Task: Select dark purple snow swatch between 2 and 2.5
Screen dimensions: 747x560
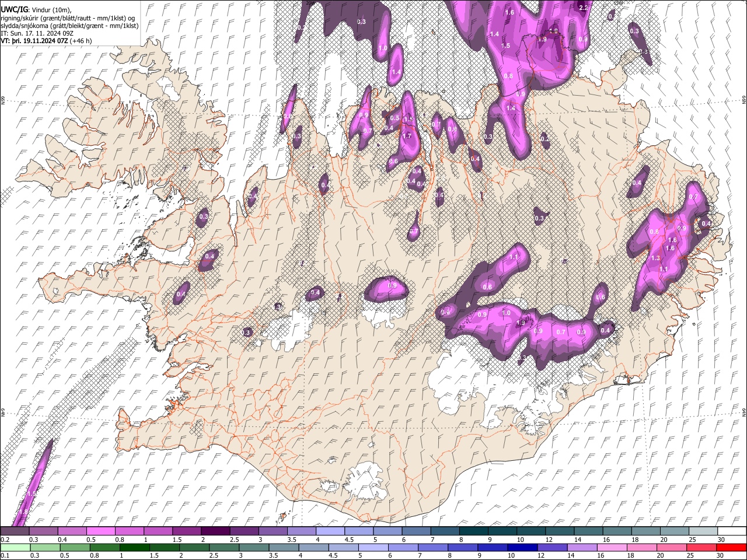Action: [215, 531]
